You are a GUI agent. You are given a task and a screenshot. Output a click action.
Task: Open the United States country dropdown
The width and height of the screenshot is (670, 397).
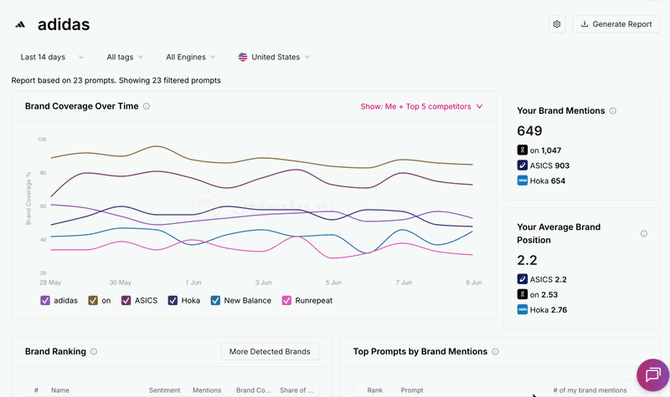coord(274,57)
